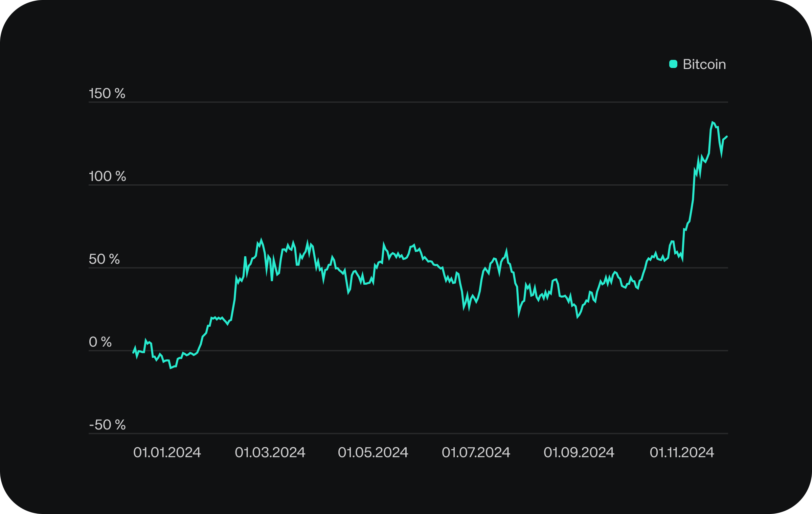Viewport: 812px width, 514px height.
Task: Click the Bitcoin legend label
Action: click(704, 64)
